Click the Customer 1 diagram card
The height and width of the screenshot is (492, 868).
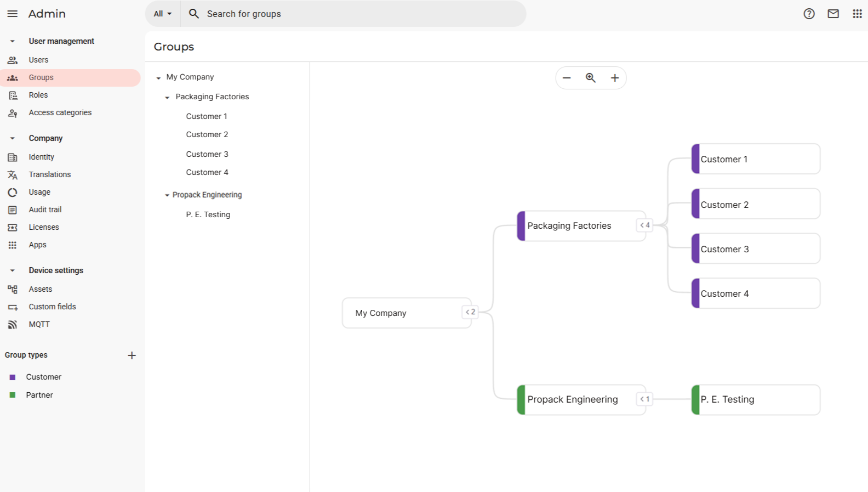click(756, 159)
